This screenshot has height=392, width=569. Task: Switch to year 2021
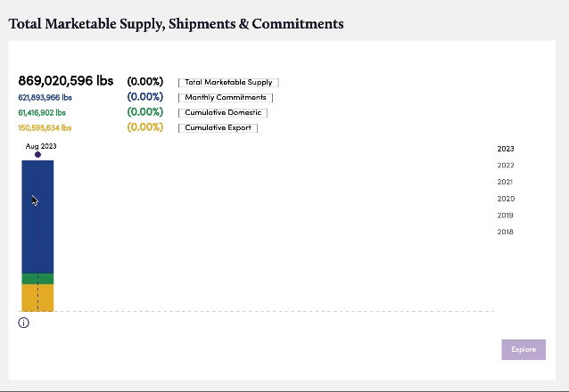pos(505,182)
